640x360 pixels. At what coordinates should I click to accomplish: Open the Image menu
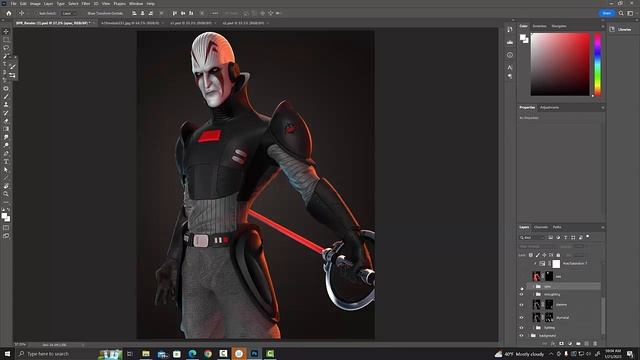point(35,3)
